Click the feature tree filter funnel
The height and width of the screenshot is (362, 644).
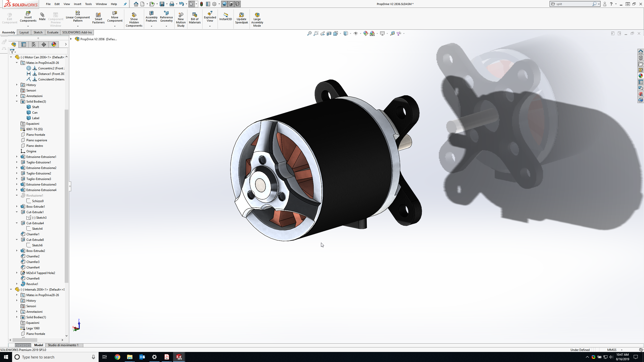tap(12, 51)
